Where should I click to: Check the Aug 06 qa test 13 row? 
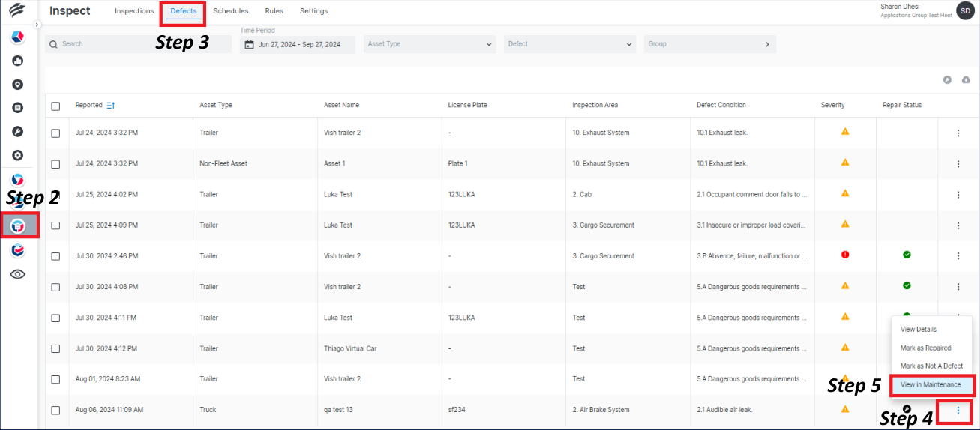pos(55,410)
